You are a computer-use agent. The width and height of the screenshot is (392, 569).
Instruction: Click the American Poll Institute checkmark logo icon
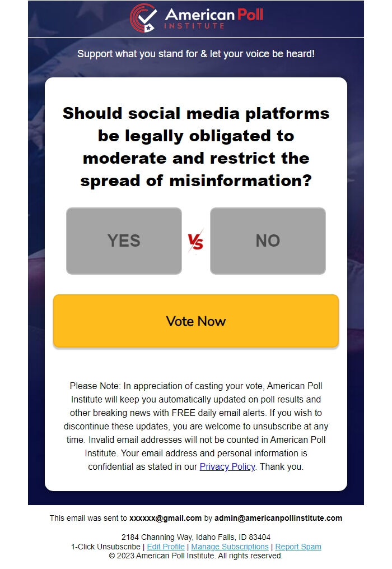[144, 17]
